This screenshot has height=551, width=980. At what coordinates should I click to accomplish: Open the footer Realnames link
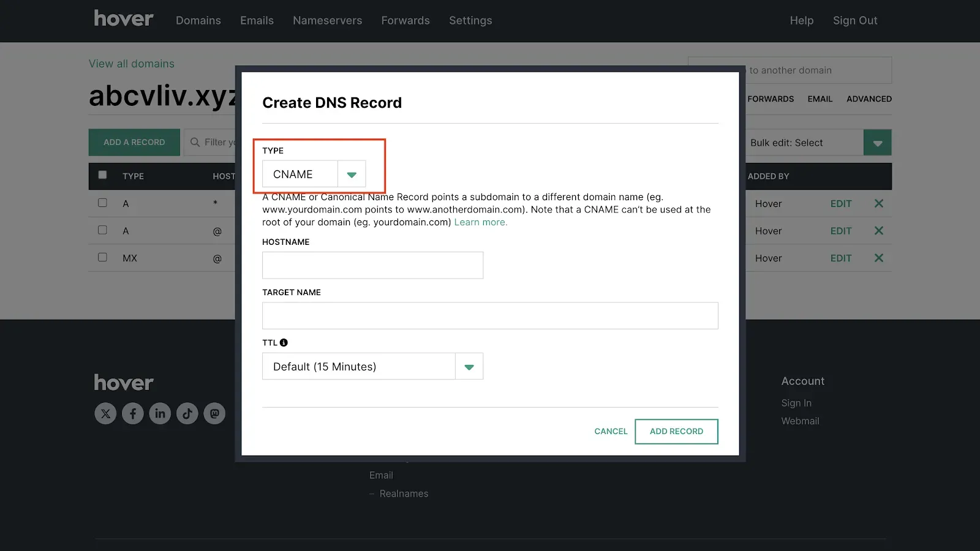(x=404, y=493)
